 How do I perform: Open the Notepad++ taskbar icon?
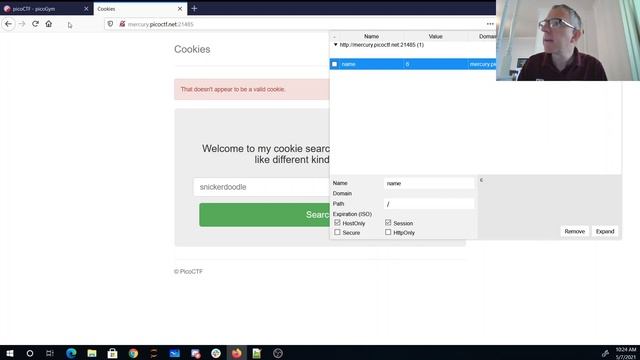pyautogui.click(x=257, y=353)
